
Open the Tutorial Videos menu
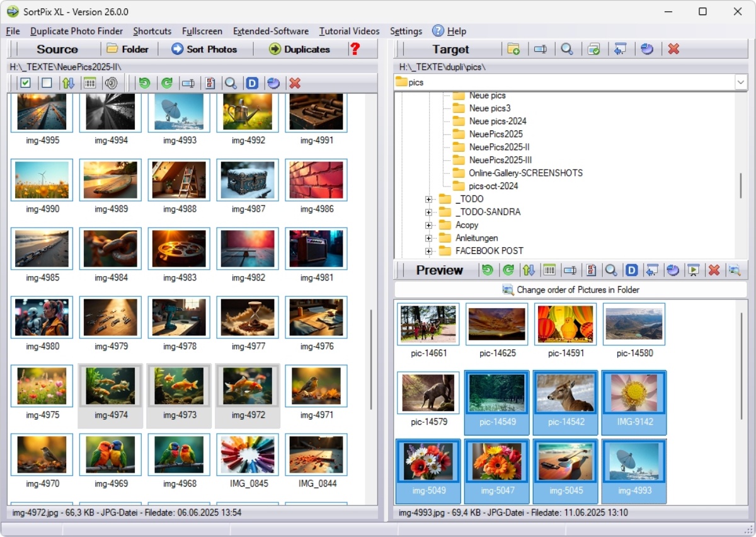coord(349,31)
